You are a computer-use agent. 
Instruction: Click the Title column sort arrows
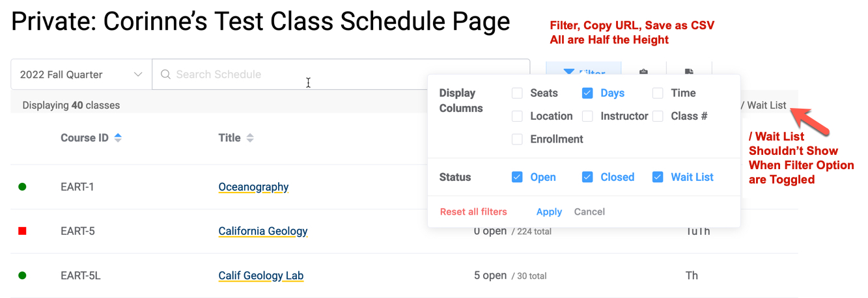coord(250,138)
